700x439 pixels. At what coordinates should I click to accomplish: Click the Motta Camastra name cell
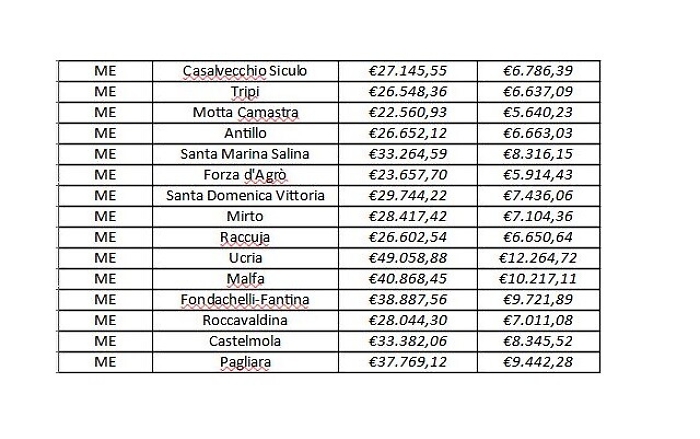[245, 113]
